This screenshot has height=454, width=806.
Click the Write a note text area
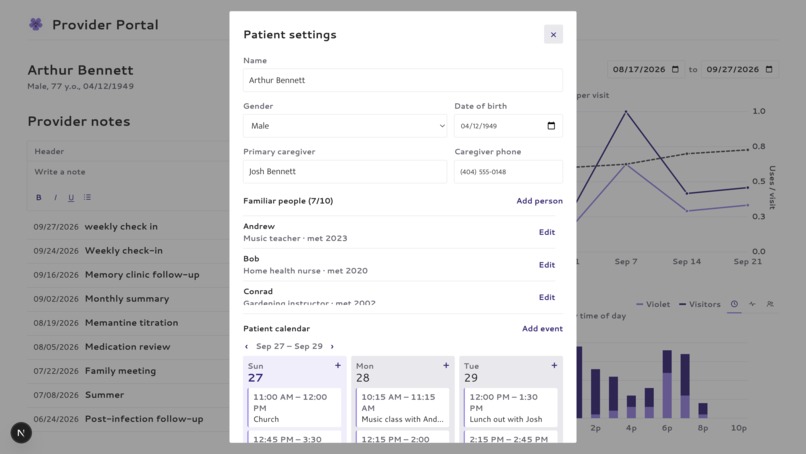pos(129,172)
